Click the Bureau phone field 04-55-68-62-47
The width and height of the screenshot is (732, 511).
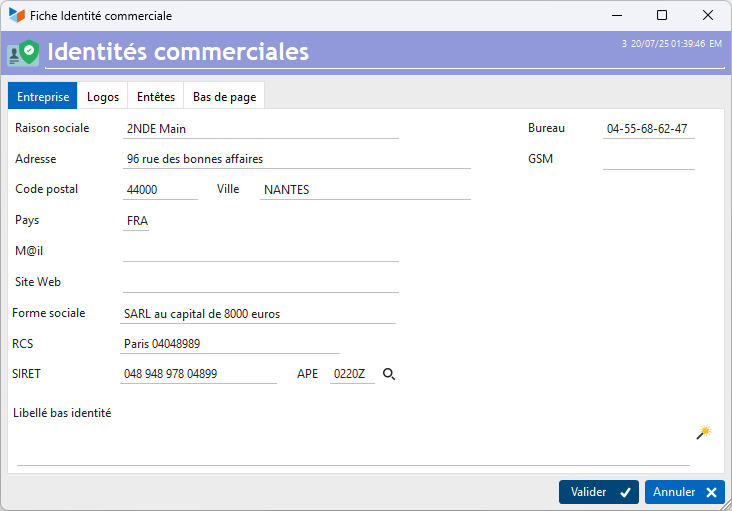tap(648, 129)
